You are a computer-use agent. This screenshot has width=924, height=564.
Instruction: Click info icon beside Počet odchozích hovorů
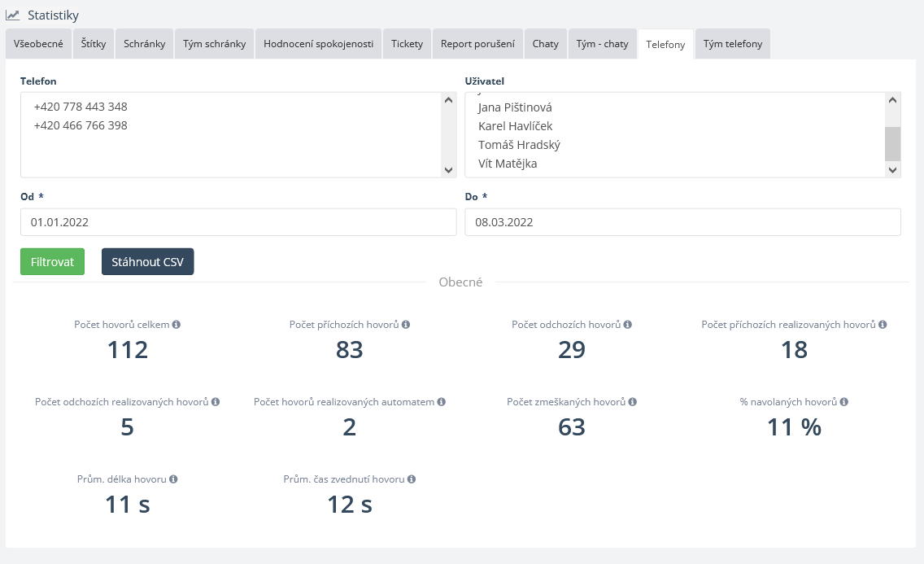628,325
